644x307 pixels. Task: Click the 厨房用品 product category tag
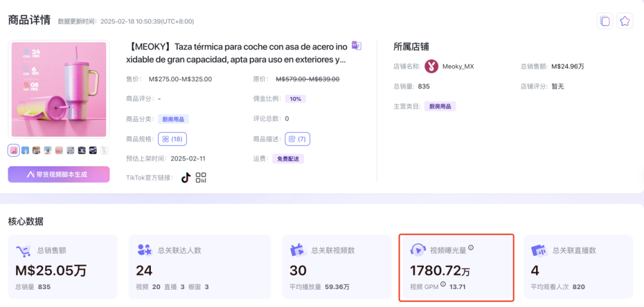click(x=173, y=119)
